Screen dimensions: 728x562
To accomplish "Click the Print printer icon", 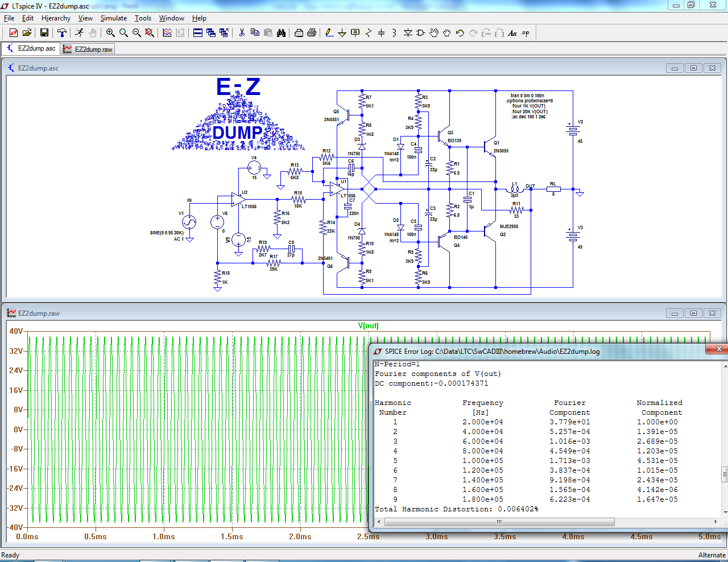I will [312, 33].
